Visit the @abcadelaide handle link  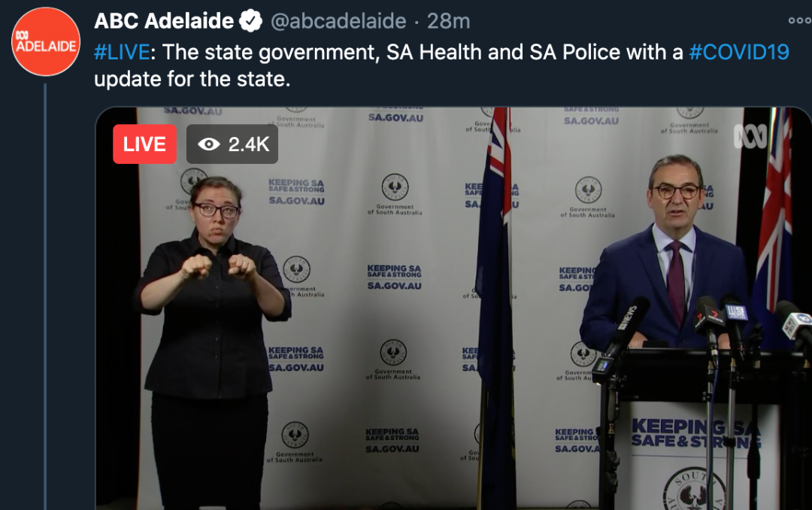click(338, 21)
